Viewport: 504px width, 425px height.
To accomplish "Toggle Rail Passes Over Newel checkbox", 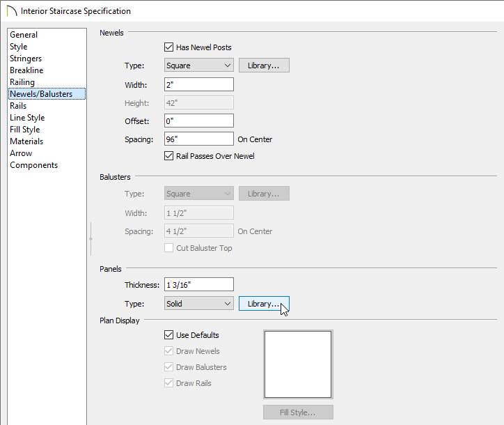I will [x=168, y=156].
